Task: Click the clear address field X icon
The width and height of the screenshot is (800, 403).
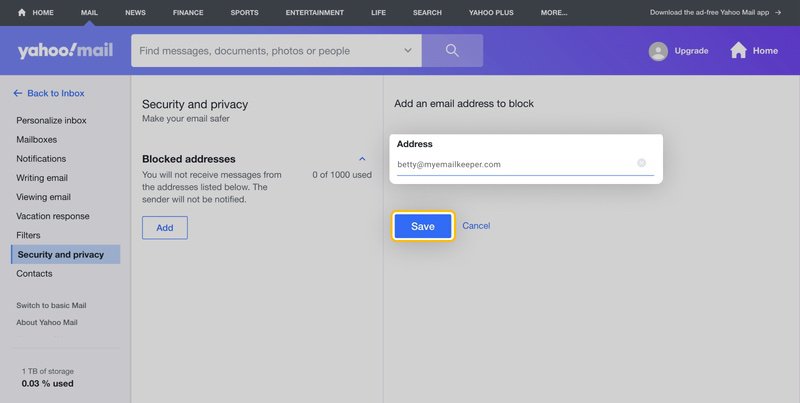Action: click(x=641, y=163)
